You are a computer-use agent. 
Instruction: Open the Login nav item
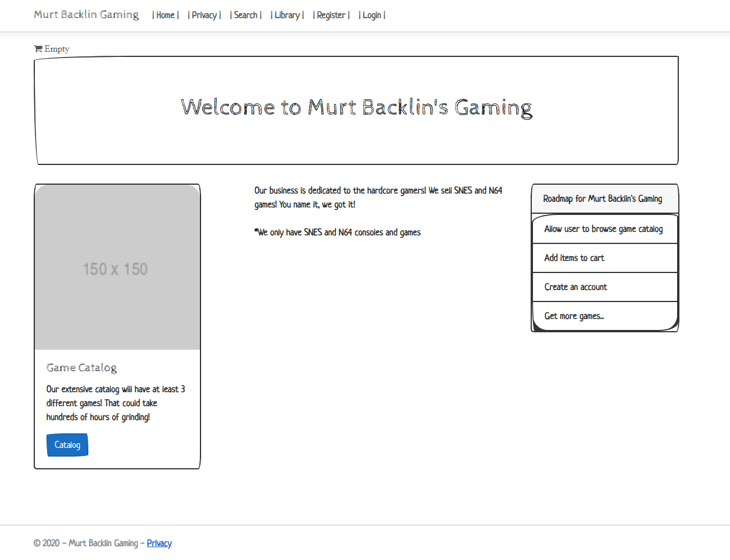click(x=372, y=15)
